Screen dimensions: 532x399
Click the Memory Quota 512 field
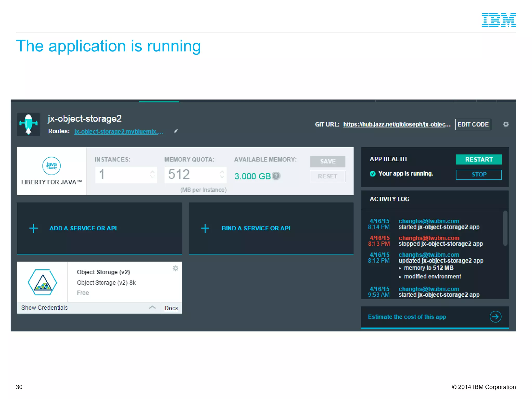pos(195,175)
